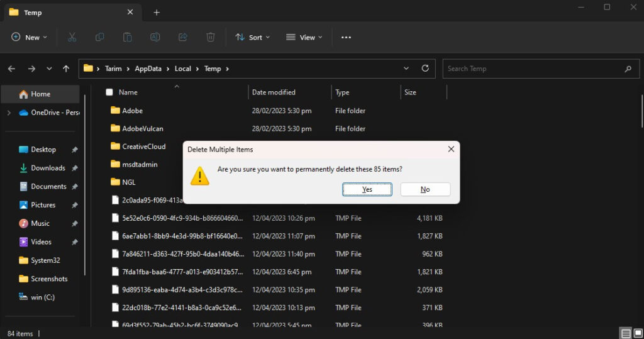Click Local in the address breadcrumb
The image size is (644, 339).
[183, 69]
